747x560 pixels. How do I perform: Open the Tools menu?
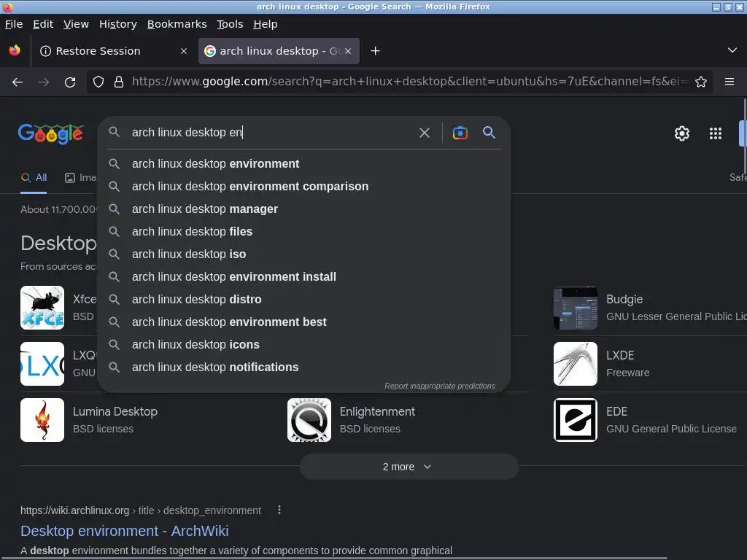point(230,24)
